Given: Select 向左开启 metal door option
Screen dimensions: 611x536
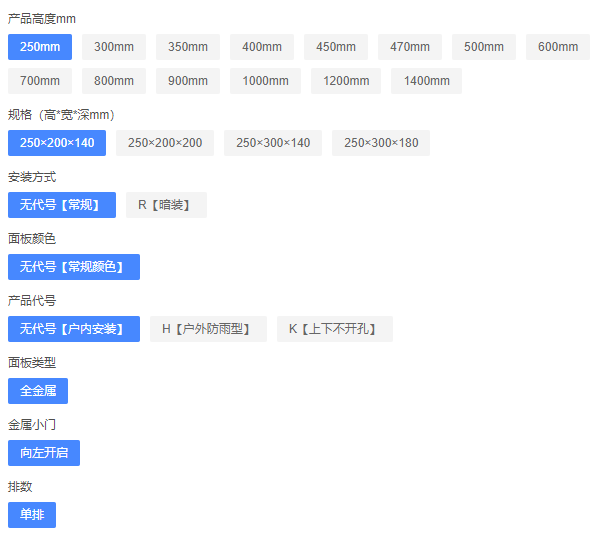Looking at the screenshot, I should click(x=44, y=453).
